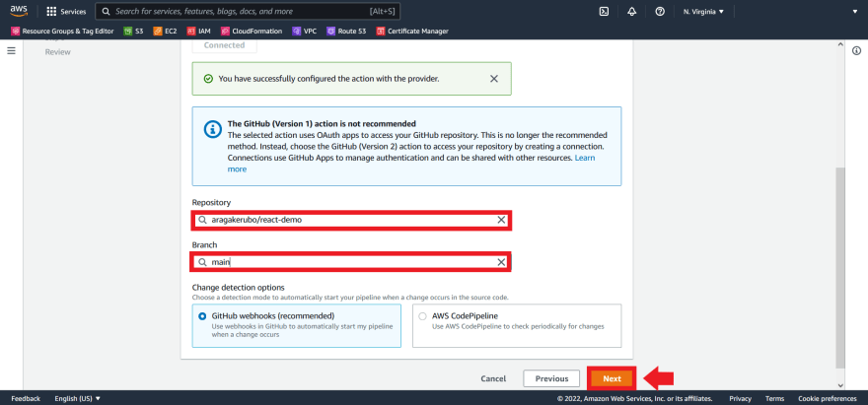Click the Next button
This screenshot has height=405, width=868.
click(612, 378)
